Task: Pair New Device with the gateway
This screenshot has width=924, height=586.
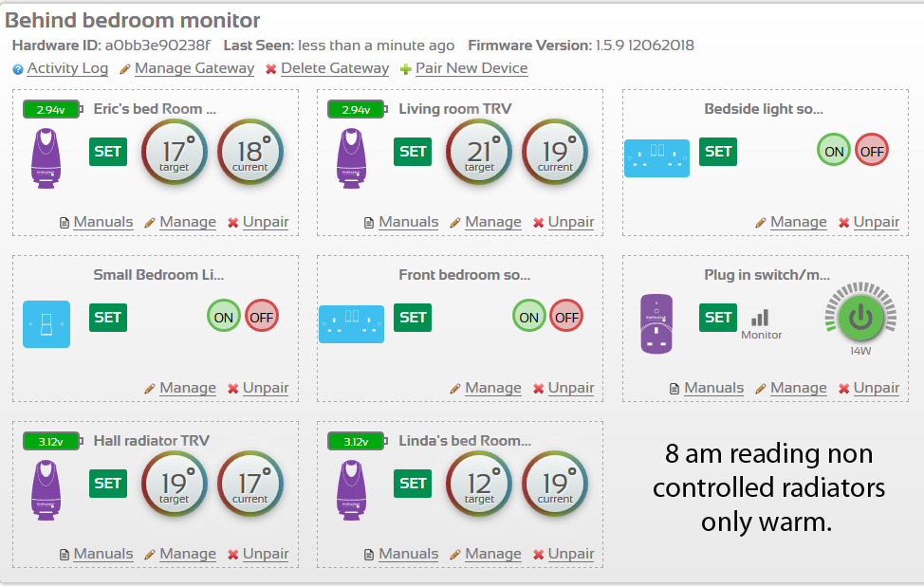Action: [471, 68]
